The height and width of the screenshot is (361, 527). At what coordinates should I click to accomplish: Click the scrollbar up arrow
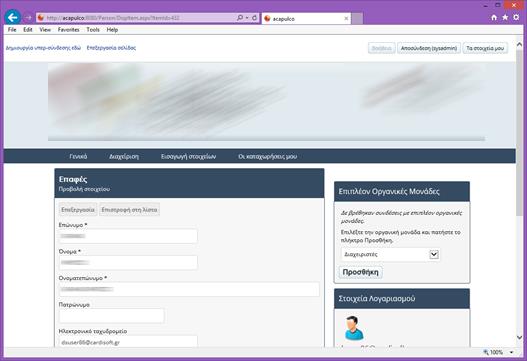pos(519,44)
